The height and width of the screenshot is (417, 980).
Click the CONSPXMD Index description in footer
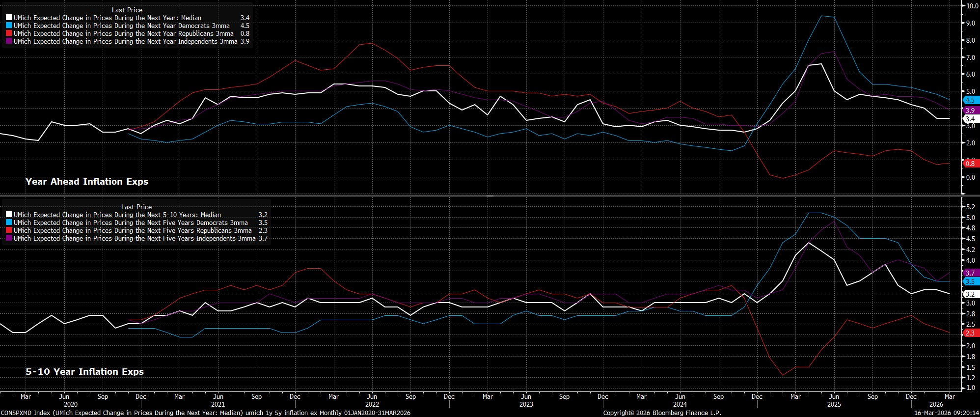(x=205, y=413)
